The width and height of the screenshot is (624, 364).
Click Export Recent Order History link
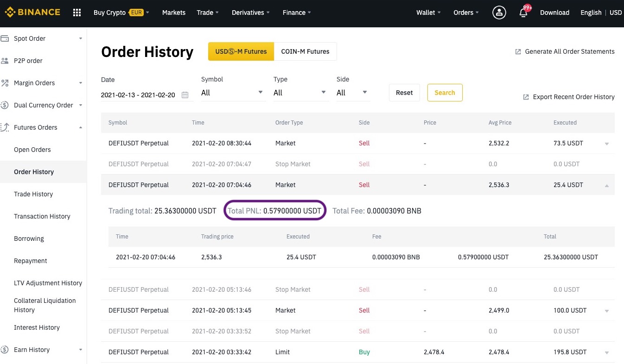coord(573,97)
